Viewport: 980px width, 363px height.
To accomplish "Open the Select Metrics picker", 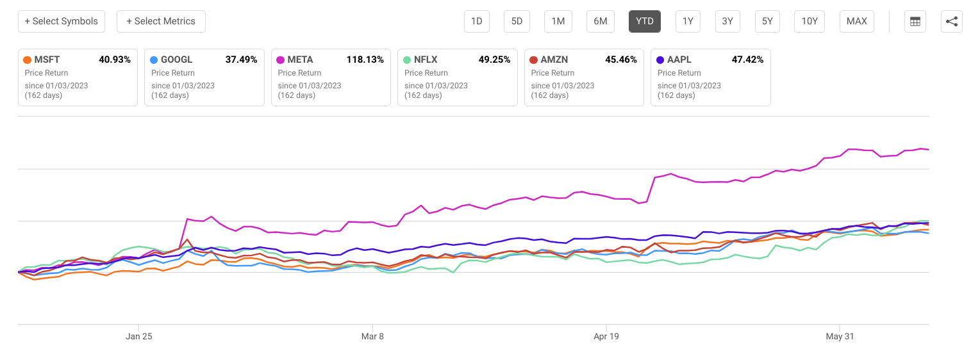I will click(161, 21).
